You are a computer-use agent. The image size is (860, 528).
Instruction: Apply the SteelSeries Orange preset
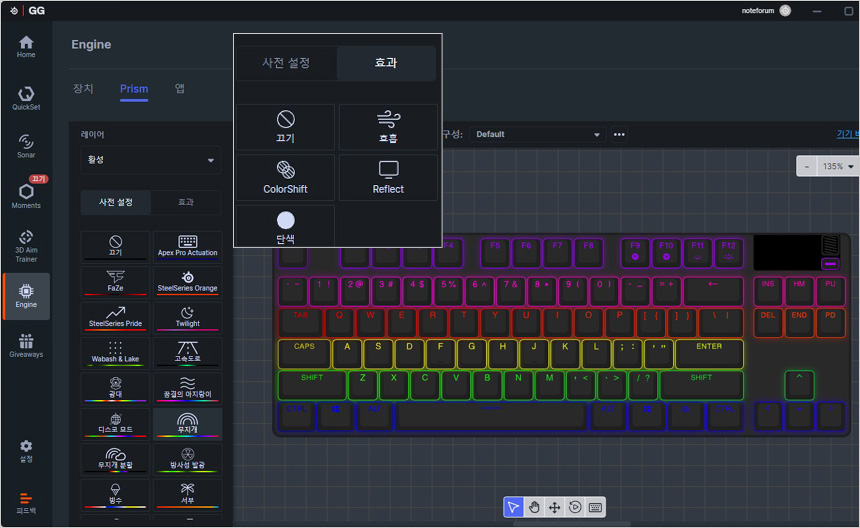point(188,281)
